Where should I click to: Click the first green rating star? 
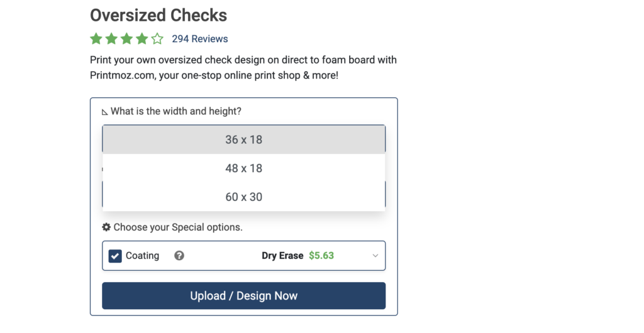coord(96,39)
